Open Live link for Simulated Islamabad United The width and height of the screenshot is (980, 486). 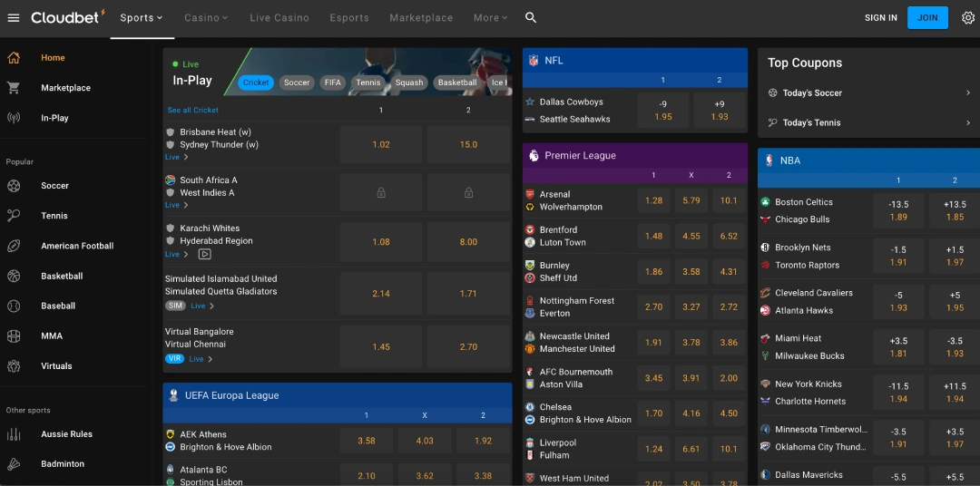pos(202,306)
